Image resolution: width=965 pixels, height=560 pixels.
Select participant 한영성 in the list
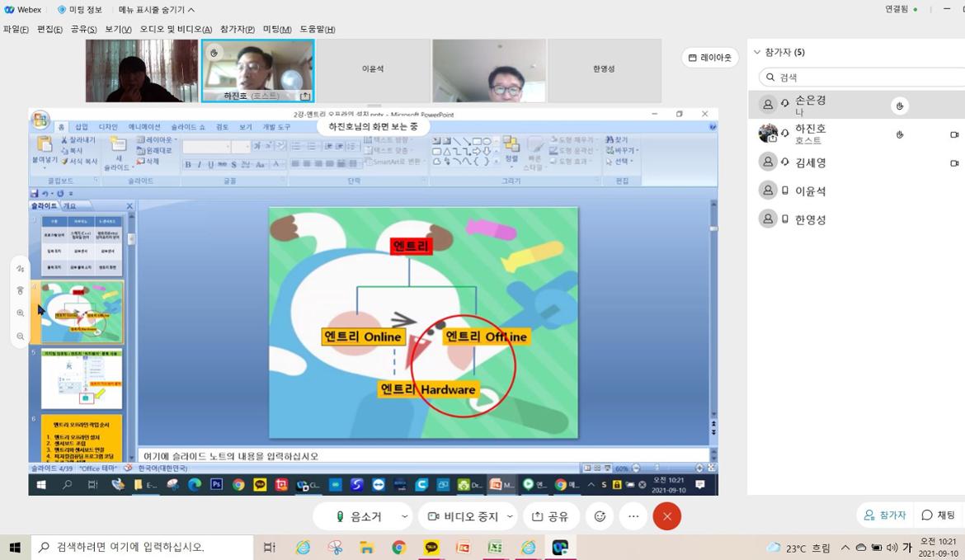pyautogui.click(x=857, y=219)
